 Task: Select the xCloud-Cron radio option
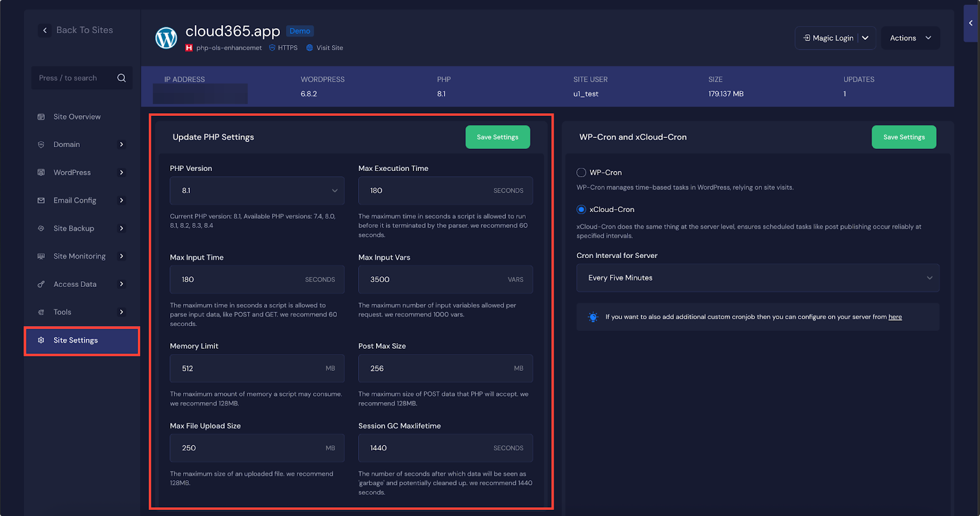point(581,210)
